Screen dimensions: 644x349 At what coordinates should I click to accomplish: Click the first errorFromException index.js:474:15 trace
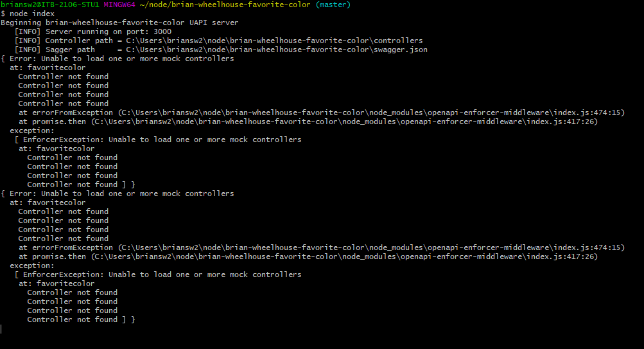coord(322,112)
